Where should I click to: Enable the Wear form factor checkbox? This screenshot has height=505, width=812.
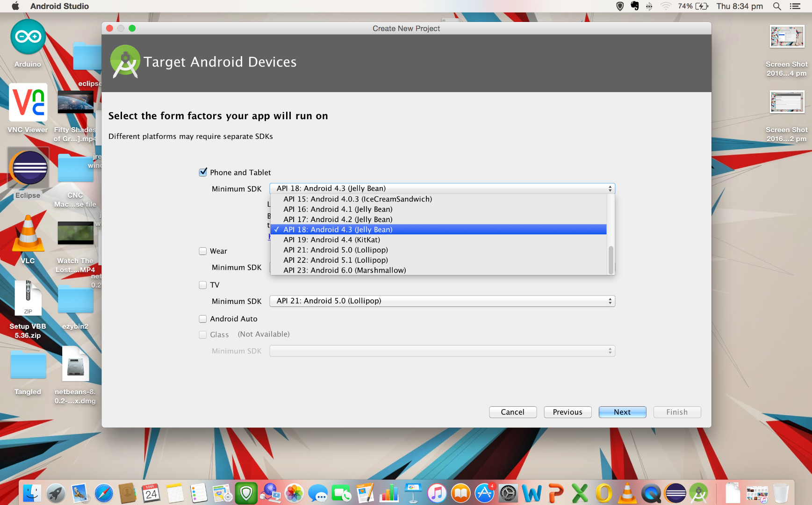point(203,251)
